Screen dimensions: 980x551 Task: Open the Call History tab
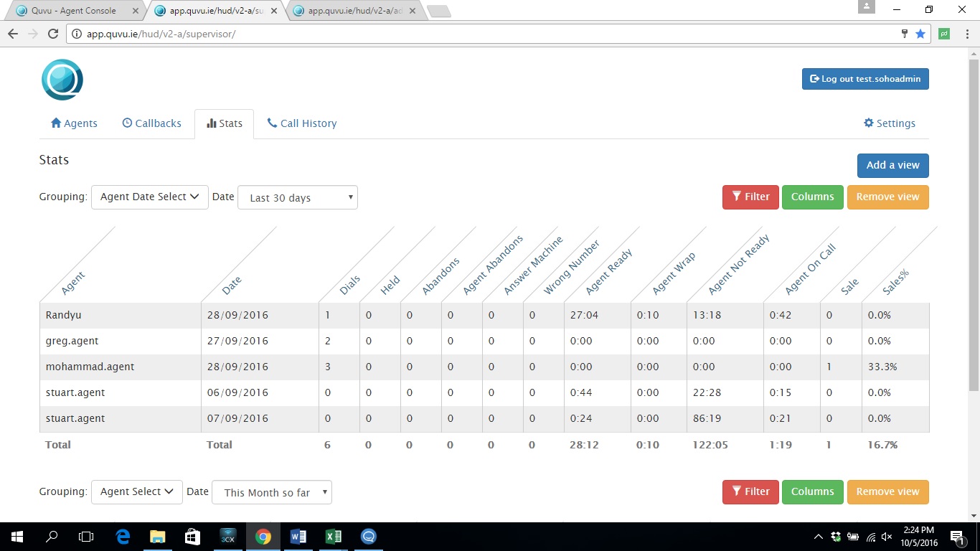coord(301,123)
